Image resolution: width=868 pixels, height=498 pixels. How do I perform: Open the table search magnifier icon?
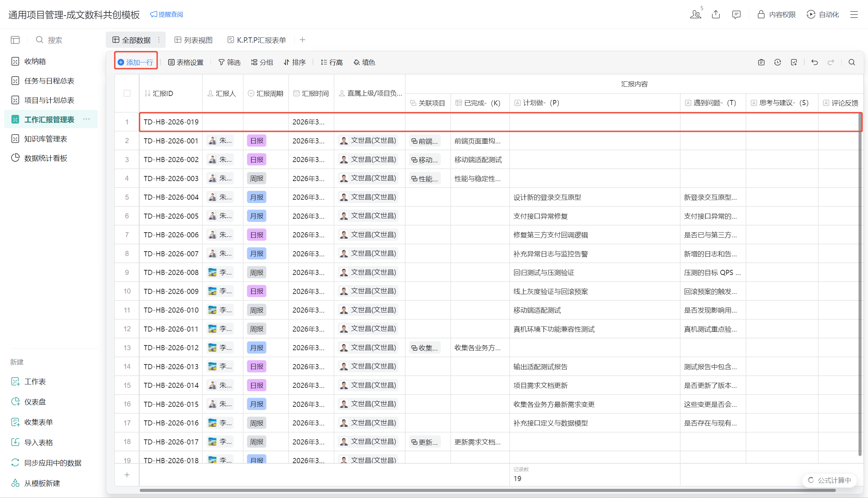click(x=852, y=62)
